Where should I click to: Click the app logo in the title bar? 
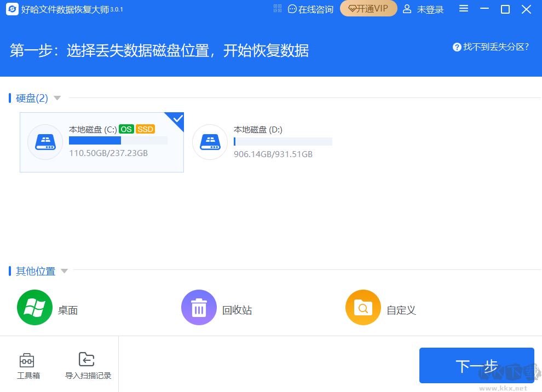click(11, 9)
